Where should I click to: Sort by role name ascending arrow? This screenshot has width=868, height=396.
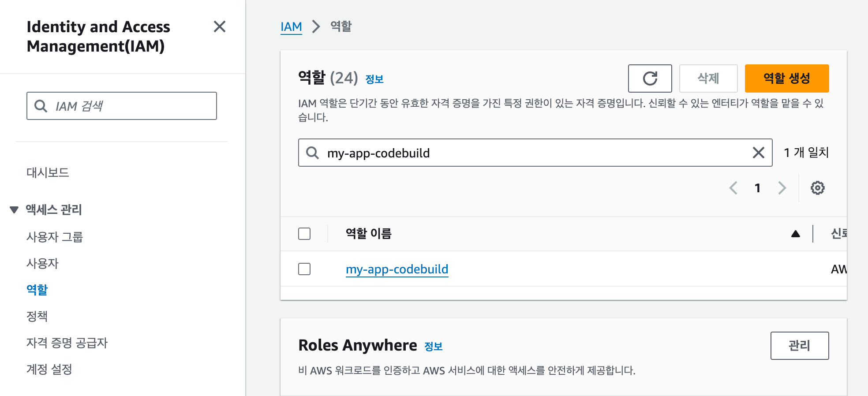pos(795,234)
